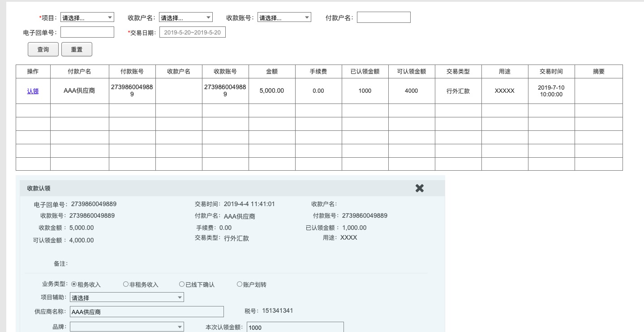Expand the 收款账号 dropdown
This screenshot has height=332, width=644.
pos(284,17)
